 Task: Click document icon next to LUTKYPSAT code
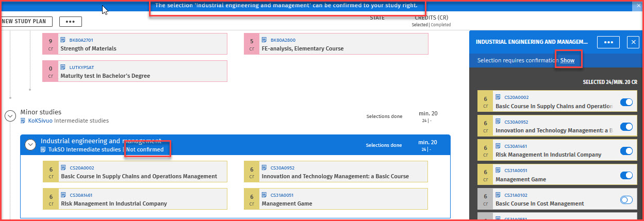[x=63, y=67]
